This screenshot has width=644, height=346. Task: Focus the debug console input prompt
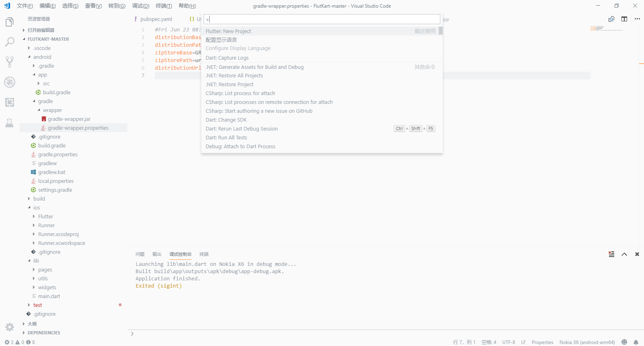(386, 334)
